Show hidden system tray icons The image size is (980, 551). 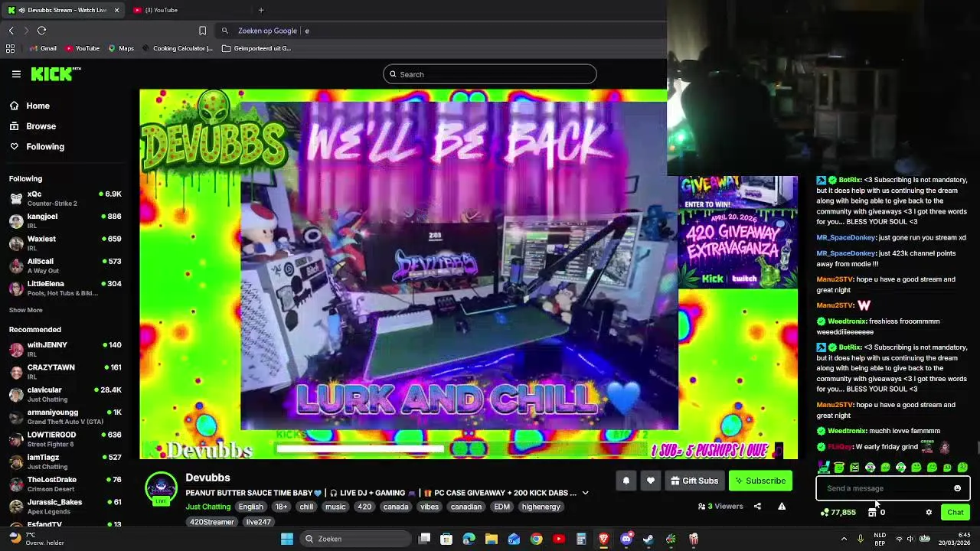844,539
